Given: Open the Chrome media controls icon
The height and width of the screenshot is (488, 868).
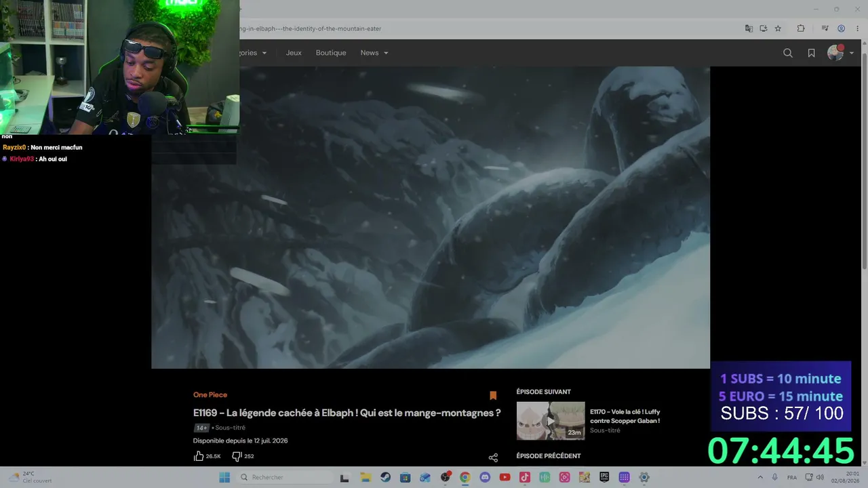Looking at the screenshot, I should [x=825, y=28].
